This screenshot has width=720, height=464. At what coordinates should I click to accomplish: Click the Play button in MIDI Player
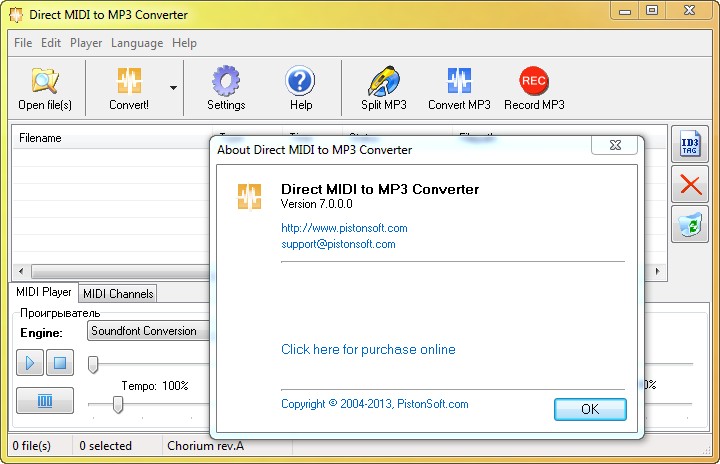(30, 363)
